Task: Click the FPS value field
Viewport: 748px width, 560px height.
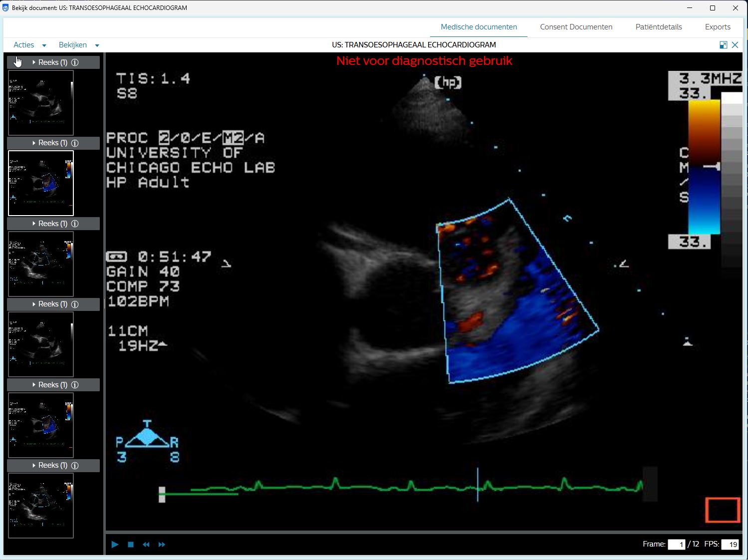Action: click(730, 545)
